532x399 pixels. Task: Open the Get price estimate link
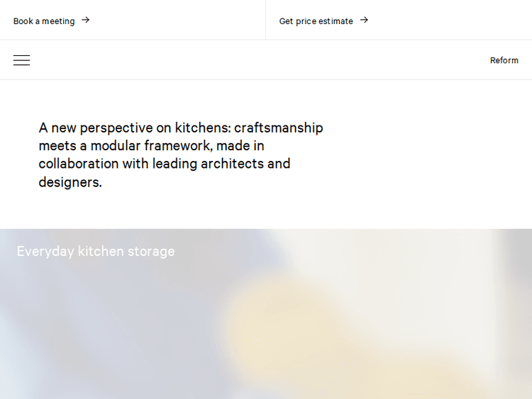316,21
